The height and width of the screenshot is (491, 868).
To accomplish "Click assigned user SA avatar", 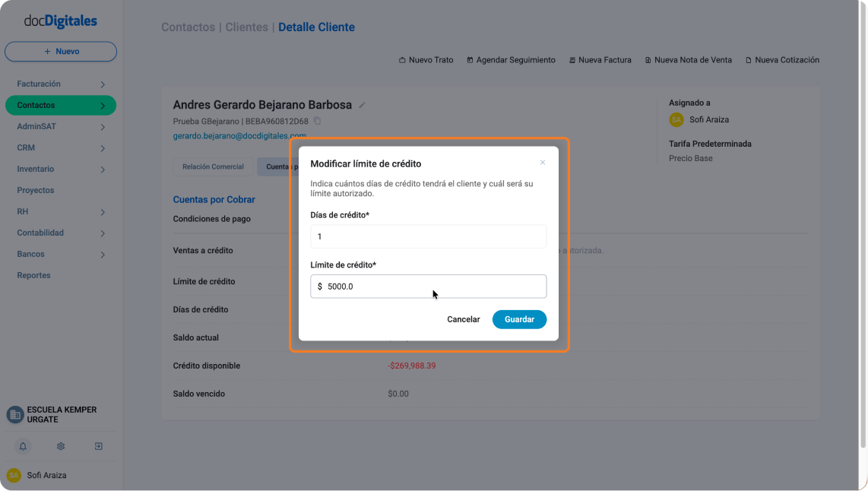I will click(676, 119).
